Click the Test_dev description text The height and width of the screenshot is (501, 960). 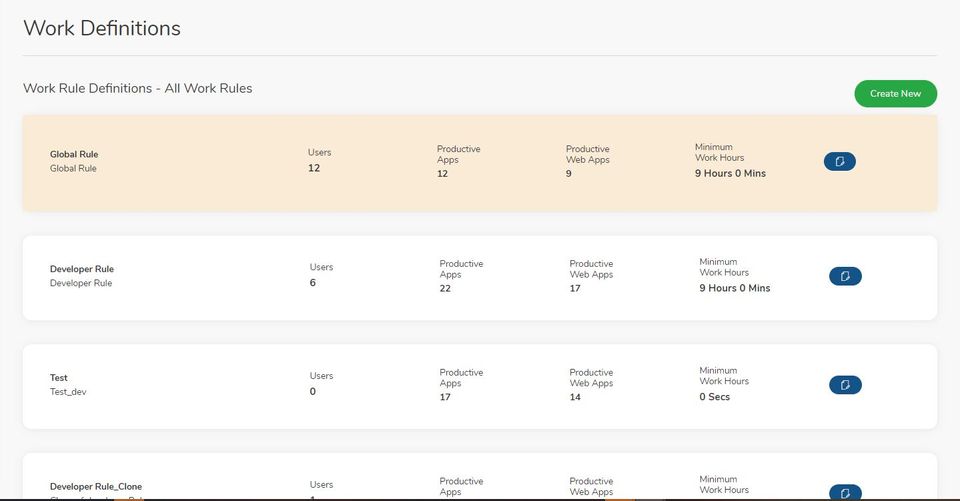click(x=68, y=392)
